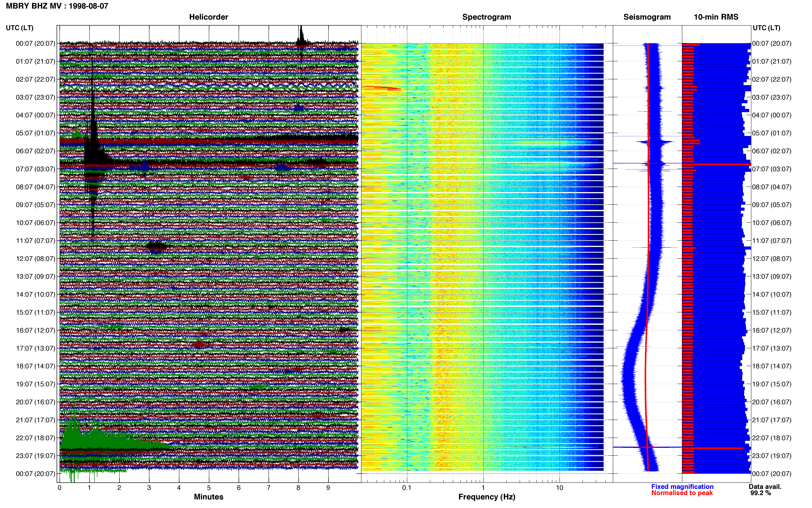Select the 10-min RMS panel heading
The height and width of the screenshot is (508, 812).
(716, 17)
